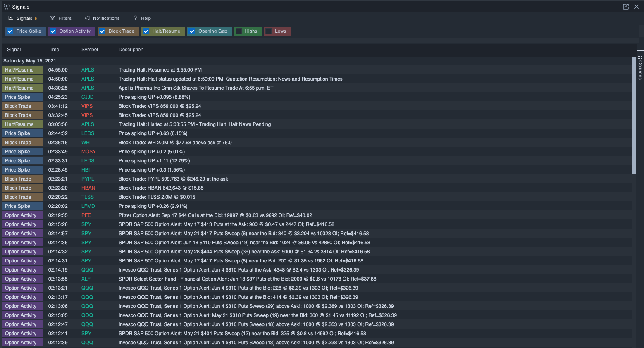Switch to the Filters tab
The image size is (644, 348).
[x=64, y=18]
